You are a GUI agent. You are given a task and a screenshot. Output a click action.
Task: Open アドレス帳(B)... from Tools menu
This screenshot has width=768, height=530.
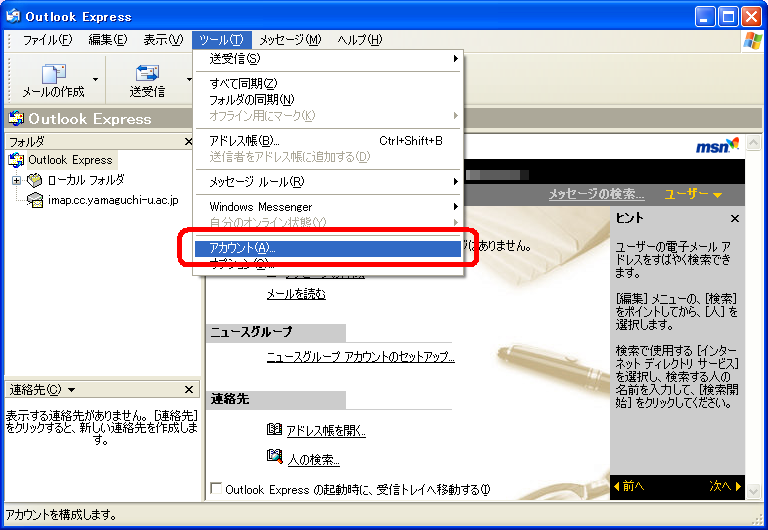(327, 141)
